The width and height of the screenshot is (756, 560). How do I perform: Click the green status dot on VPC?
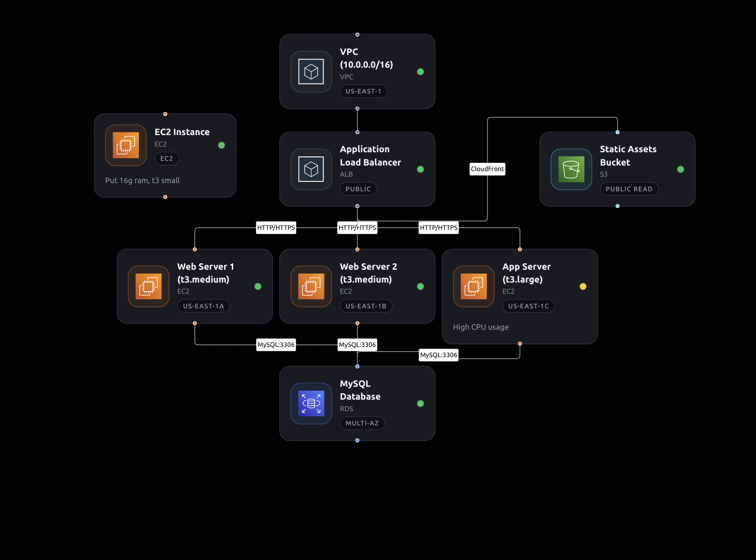pos(420,72)
